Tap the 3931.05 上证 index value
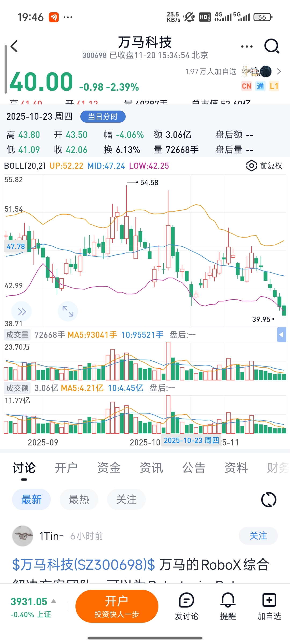 point(29,602)
